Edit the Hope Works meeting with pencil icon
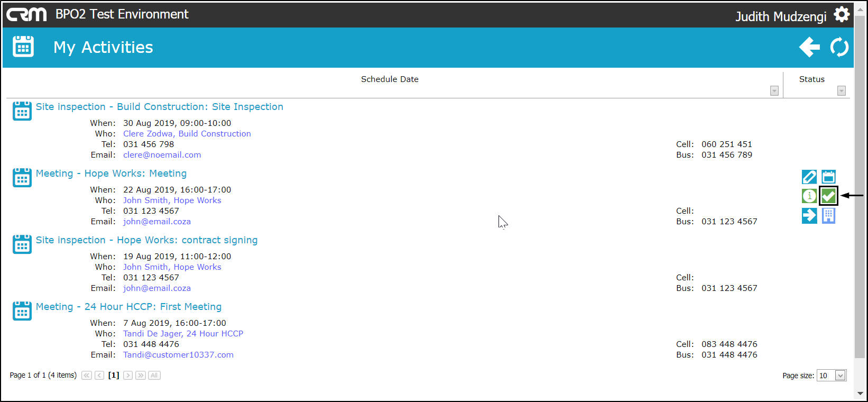Screen dimensions: 868x402 click(809, 177)
